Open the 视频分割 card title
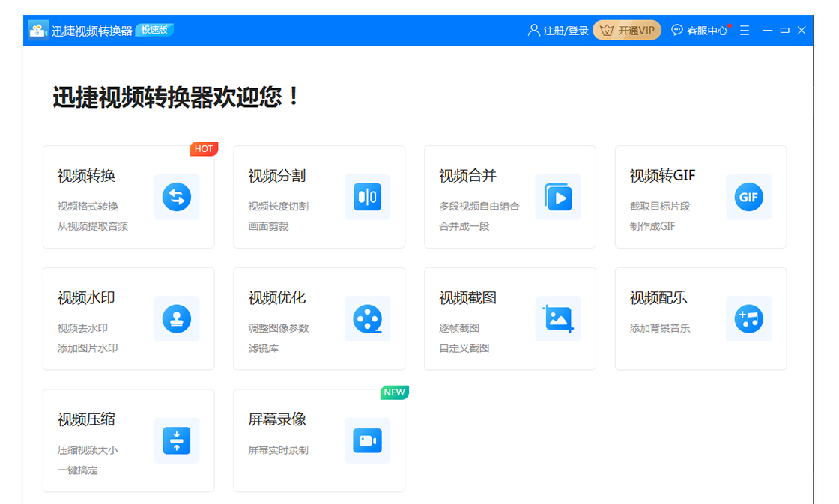 [276, 176]
